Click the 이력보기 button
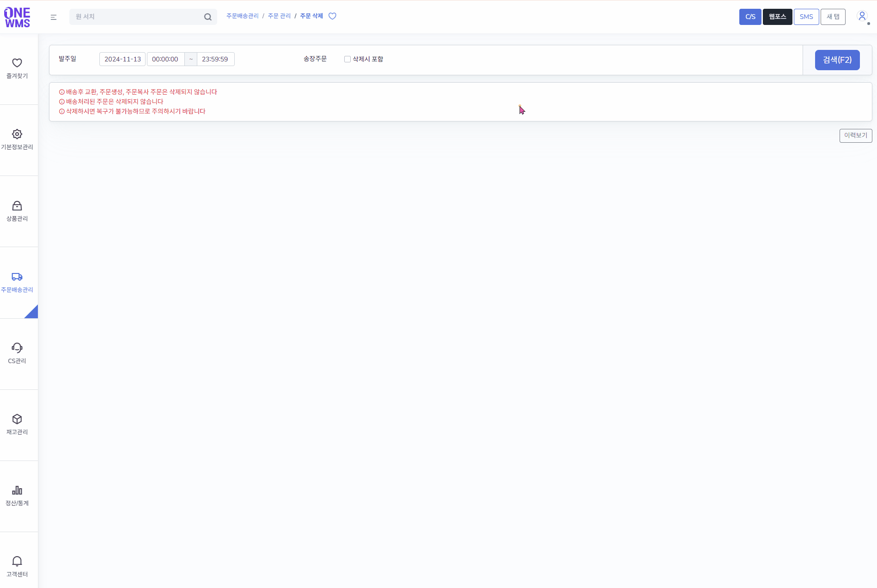Screen dimensions: 877x588 (856, 135)
